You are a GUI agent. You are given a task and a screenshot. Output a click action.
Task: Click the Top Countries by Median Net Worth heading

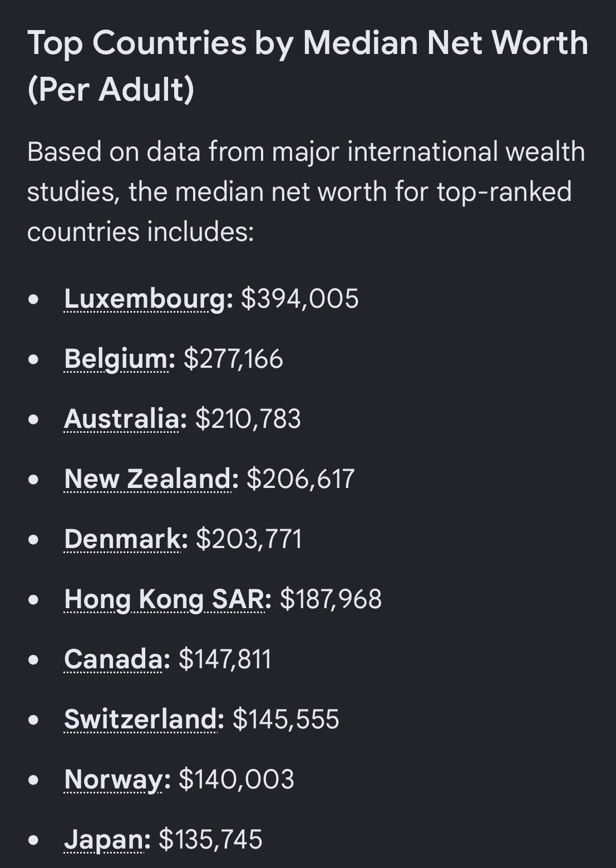coord(307,66)
